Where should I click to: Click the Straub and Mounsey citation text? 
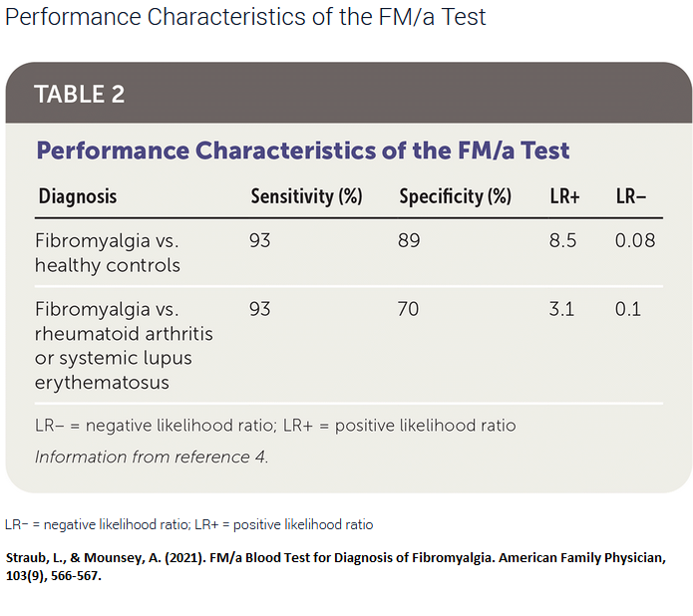click(335, 566)
